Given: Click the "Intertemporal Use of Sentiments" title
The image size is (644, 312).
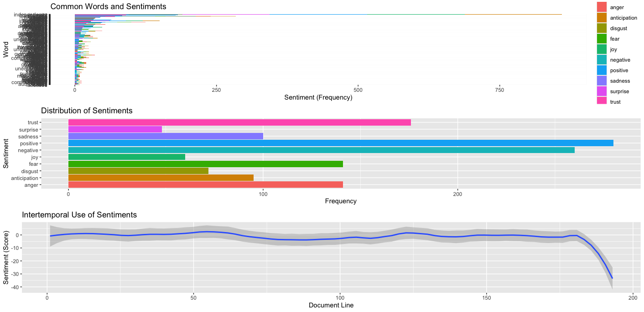Looking at the screenshot, I should (80, 215).
